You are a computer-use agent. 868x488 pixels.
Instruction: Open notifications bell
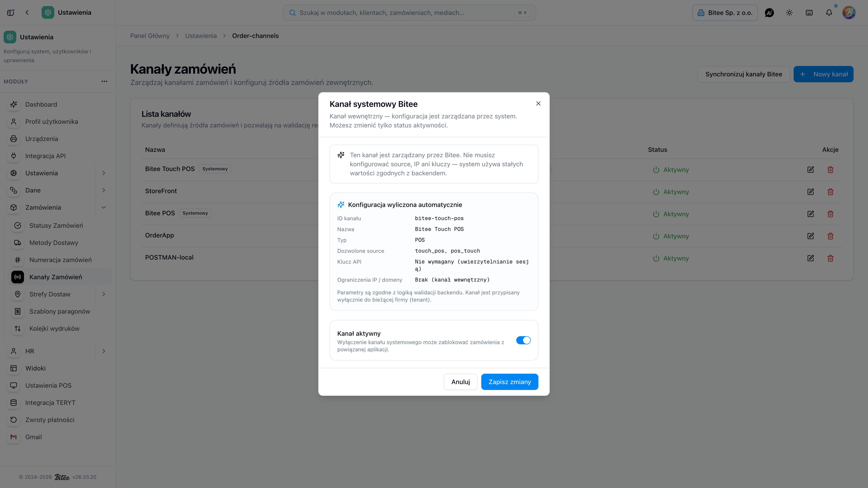(829, 13)
